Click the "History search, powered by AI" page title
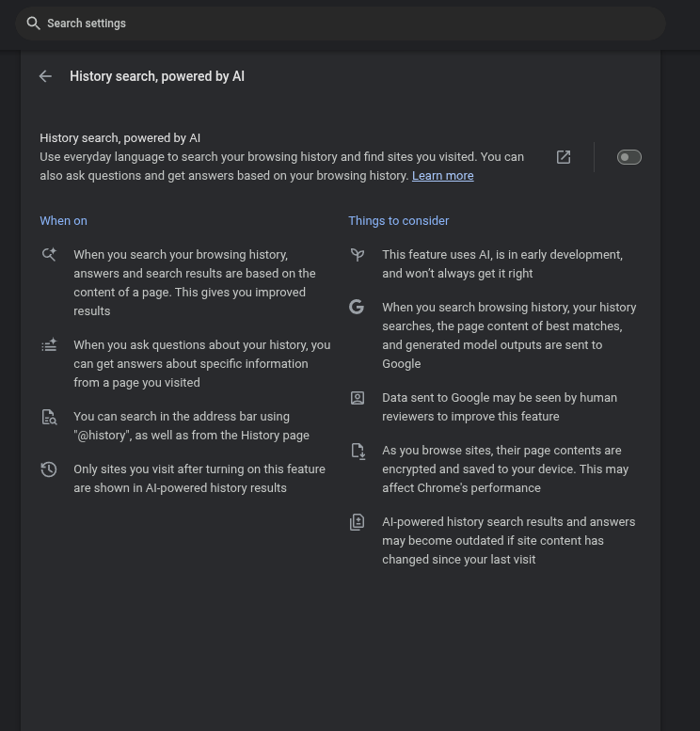This screenshot has height=731, width=700. (157, 76)
